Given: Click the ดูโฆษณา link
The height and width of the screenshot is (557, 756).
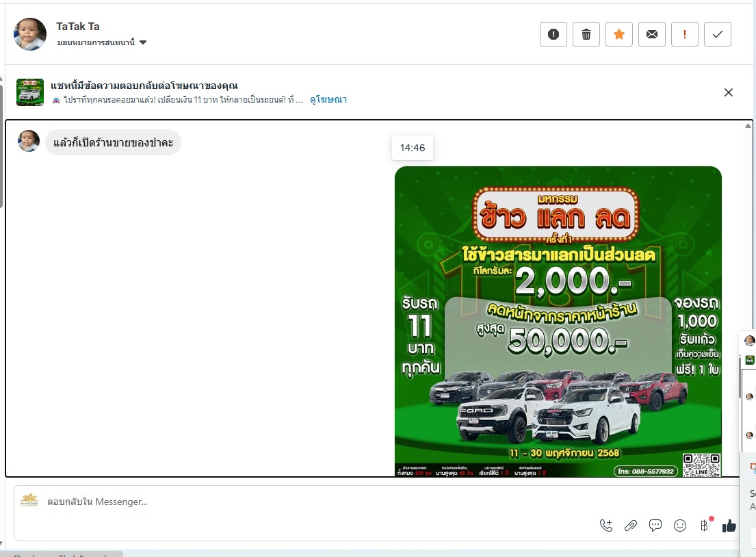Looking at the screenshot, I should pos(328,100).
